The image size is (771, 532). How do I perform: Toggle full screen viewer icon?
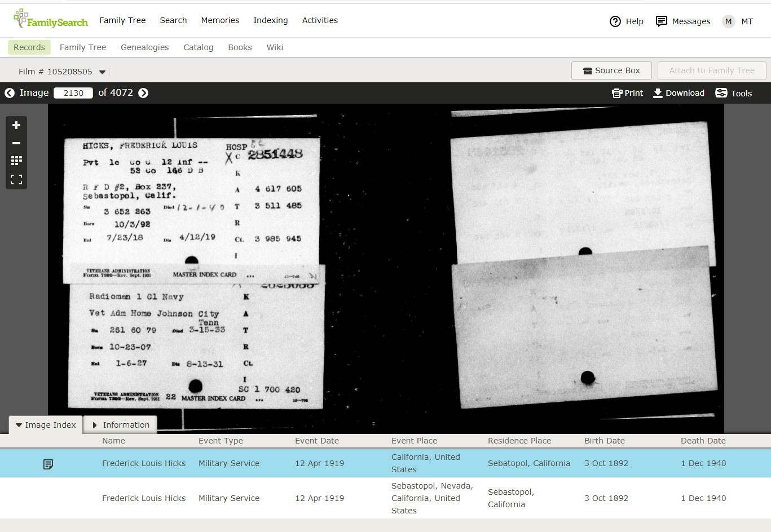(x=16, y=179)
